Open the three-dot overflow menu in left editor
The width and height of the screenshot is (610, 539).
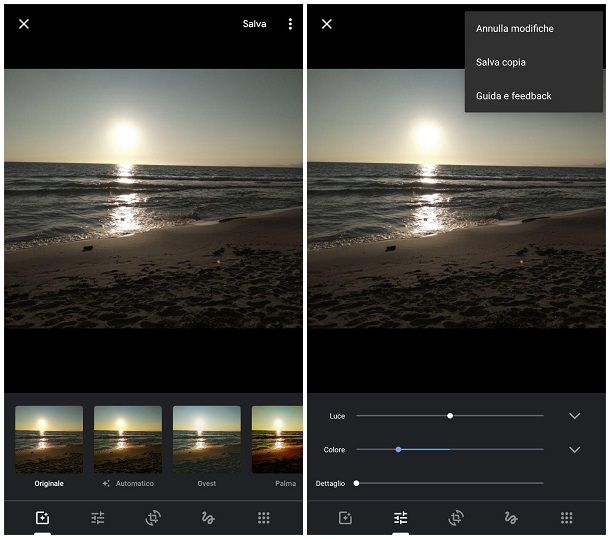pos(290,24)
